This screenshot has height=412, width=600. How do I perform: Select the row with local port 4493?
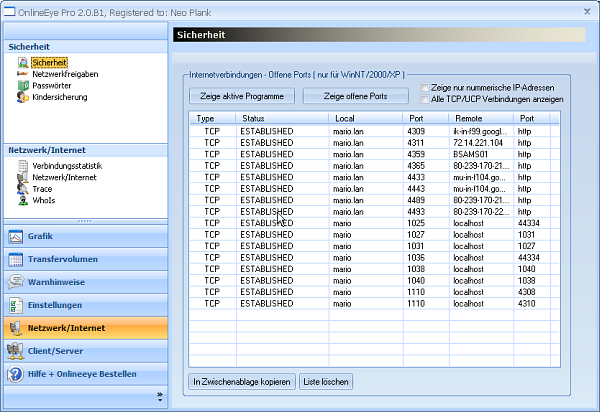[374, 212]
